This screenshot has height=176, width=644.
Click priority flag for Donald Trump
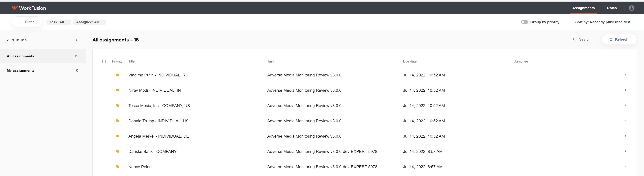coord(117,121)
